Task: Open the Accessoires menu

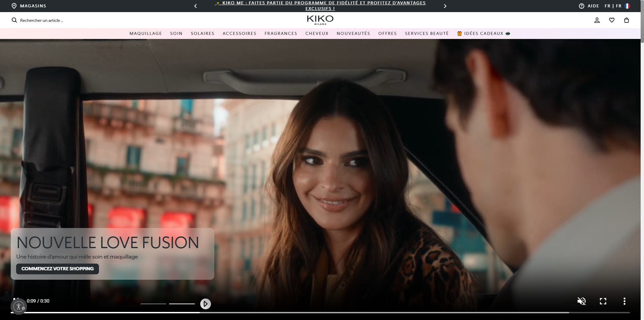Action: click(x=239, y=34)
